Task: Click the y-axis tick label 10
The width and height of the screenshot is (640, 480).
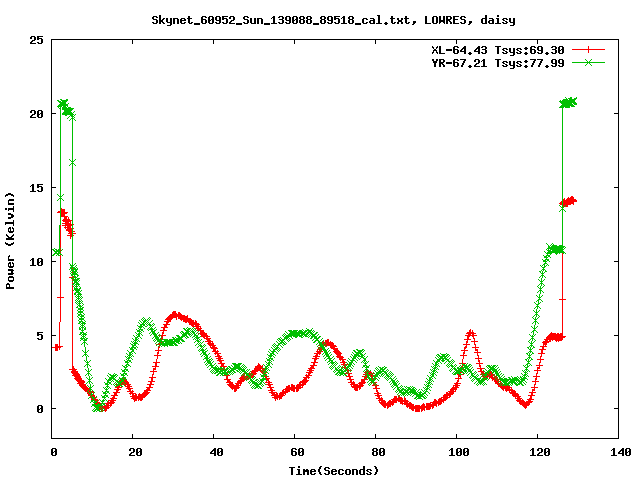Action: click(36, 262)
